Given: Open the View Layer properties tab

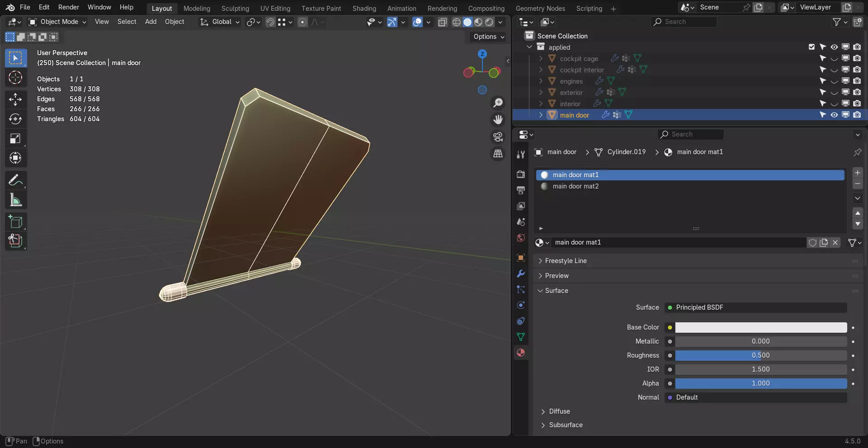Looking at the screenshot, I should pyautogui.click(x=521, y=206).
